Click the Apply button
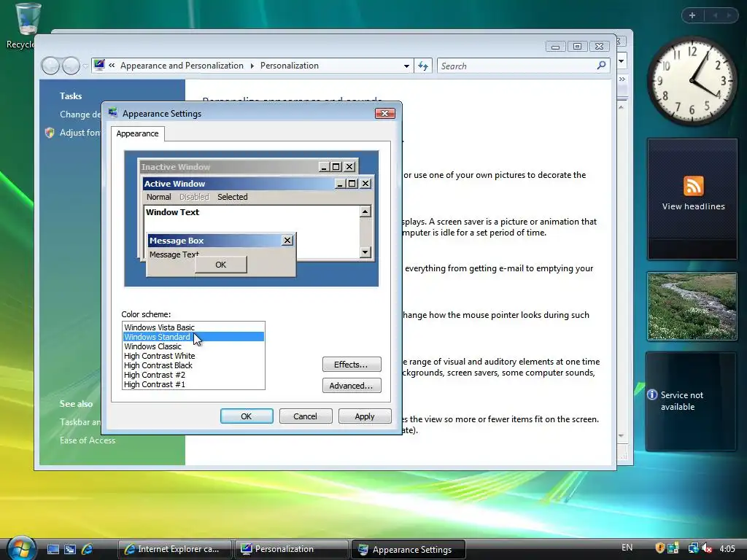The height and width of the screenshot is (560, 747). [x=365, y=416]
